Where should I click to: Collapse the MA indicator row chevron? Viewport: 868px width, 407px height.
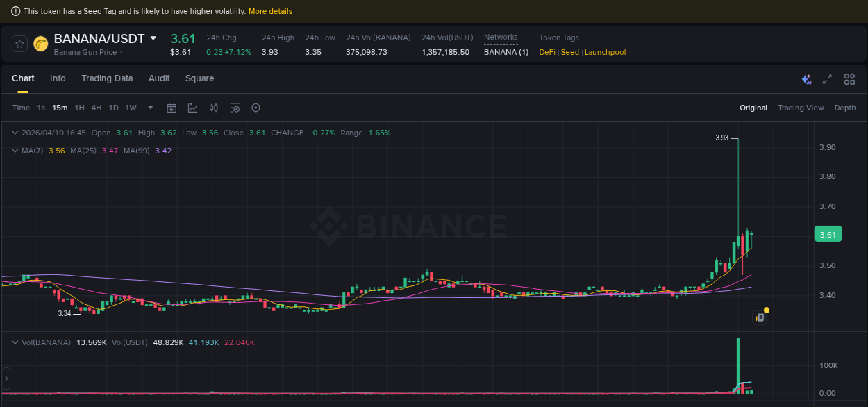point(14,151)
